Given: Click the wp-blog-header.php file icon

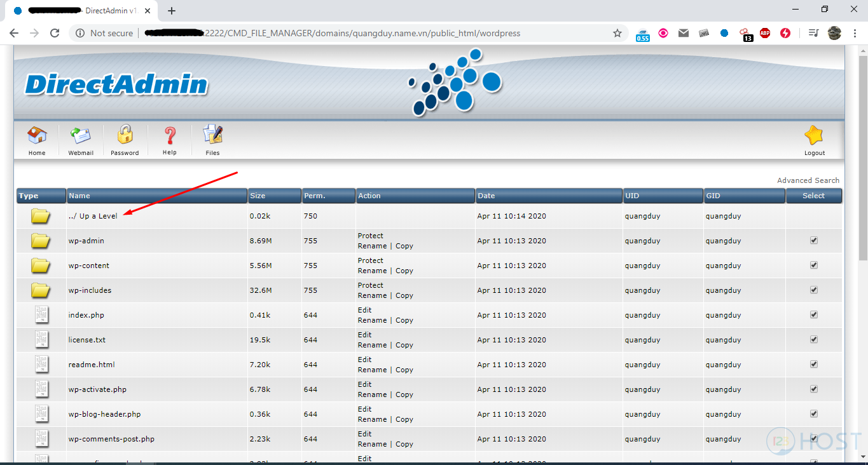Looking at the screenshot, I should pyautogui.click(x=41, y=414).
